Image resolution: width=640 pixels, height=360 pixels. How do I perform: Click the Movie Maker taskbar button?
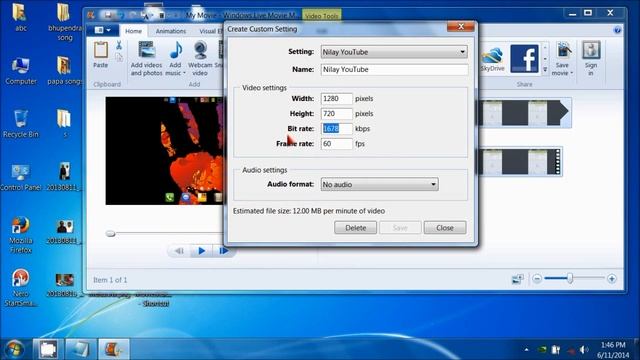click(113, 349)
